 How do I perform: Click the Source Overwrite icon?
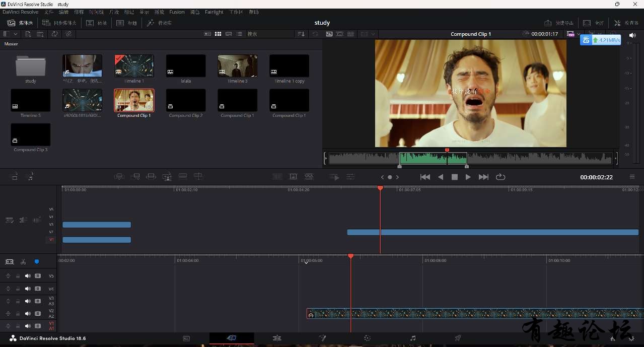198,176
